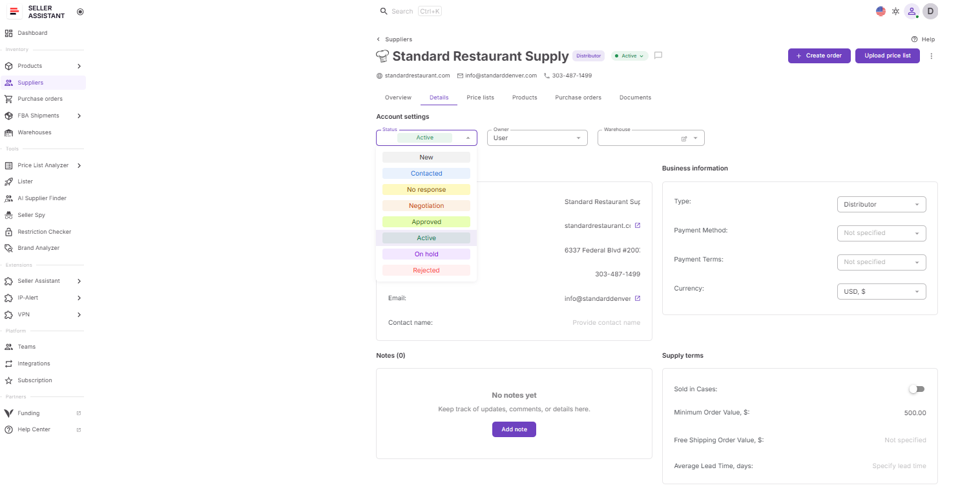The image size is (980, 492).
Task: Select the Rejected status option
Action: point(426,270)
